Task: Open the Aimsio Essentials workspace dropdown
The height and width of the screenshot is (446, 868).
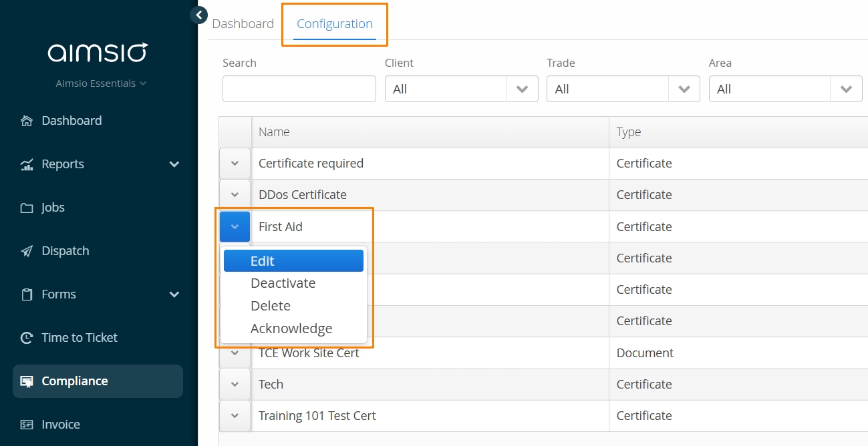Action: click(x=101, y=83)
